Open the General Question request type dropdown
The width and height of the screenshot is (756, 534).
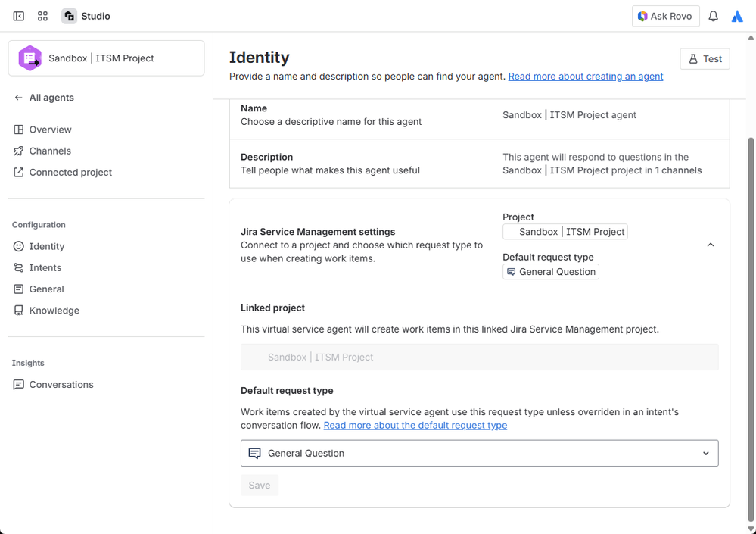click(x=479, y=453)
